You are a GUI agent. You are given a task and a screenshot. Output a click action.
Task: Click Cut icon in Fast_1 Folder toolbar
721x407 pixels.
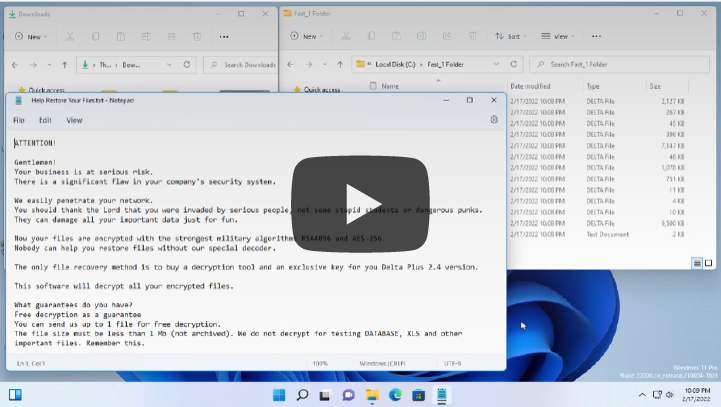(346, 36)
